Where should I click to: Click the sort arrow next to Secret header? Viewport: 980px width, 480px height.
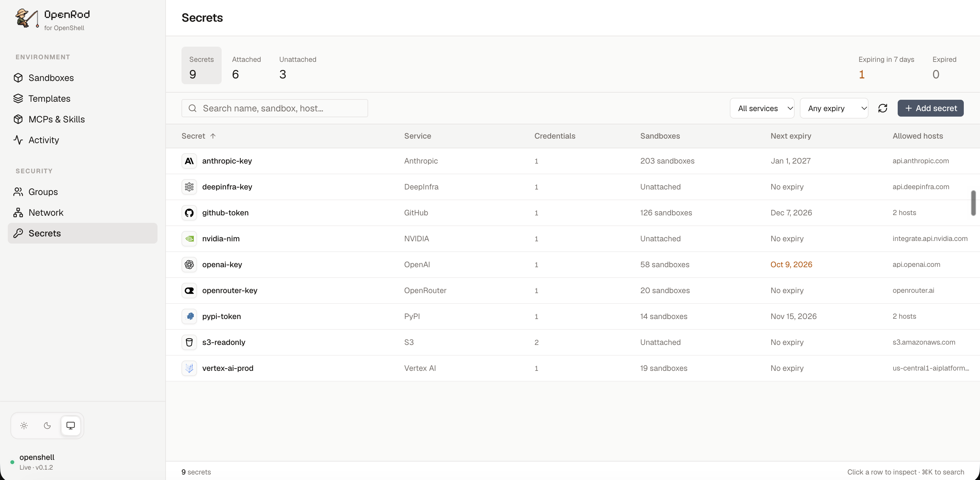click(213, 136)
